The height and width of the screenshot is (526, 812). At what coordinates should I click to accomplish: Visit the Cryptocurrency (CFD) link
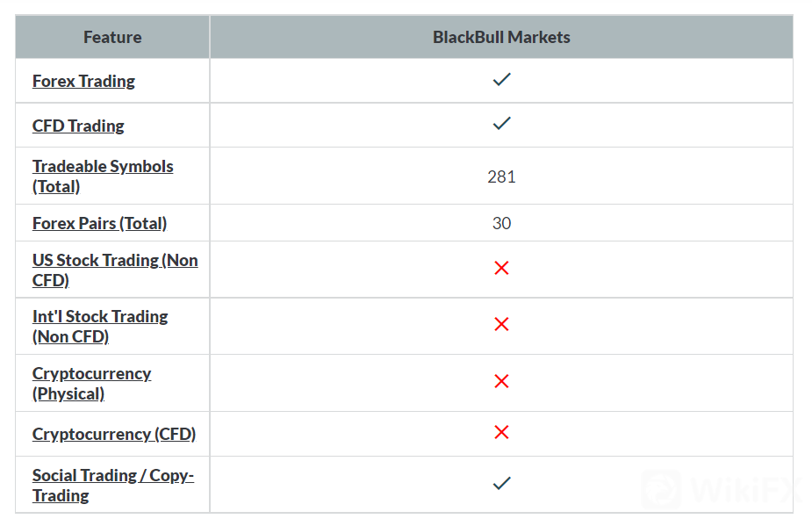point(114,434)
